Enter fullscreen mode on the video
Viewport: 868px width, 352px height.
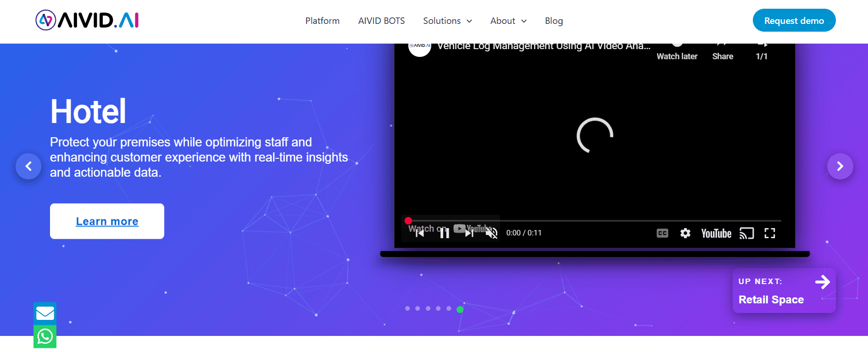coord(769,233)
